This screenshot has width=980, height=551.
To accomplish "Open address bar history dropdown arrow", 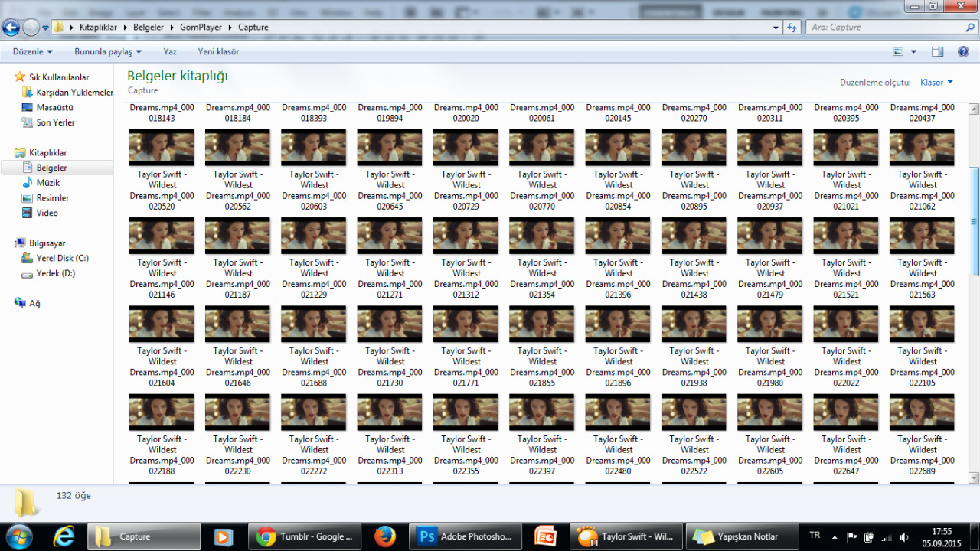I will point(776,28).
